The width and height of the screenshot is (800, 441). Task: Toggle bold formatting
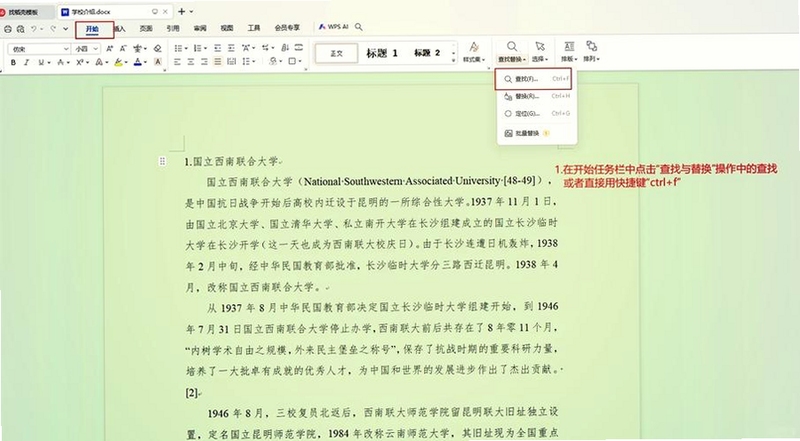[13, 62]
